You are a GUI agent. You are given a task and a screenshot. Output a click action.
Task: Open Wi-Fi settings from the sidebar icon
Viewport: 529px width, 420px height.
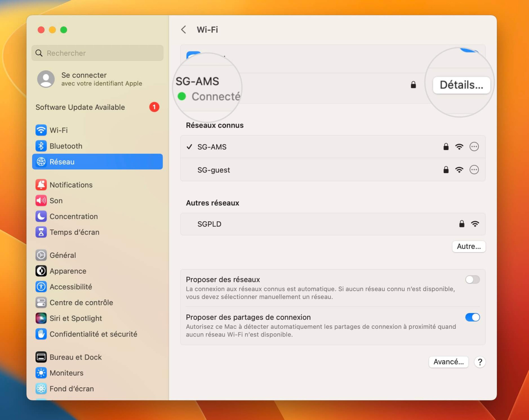pos(41,130)
